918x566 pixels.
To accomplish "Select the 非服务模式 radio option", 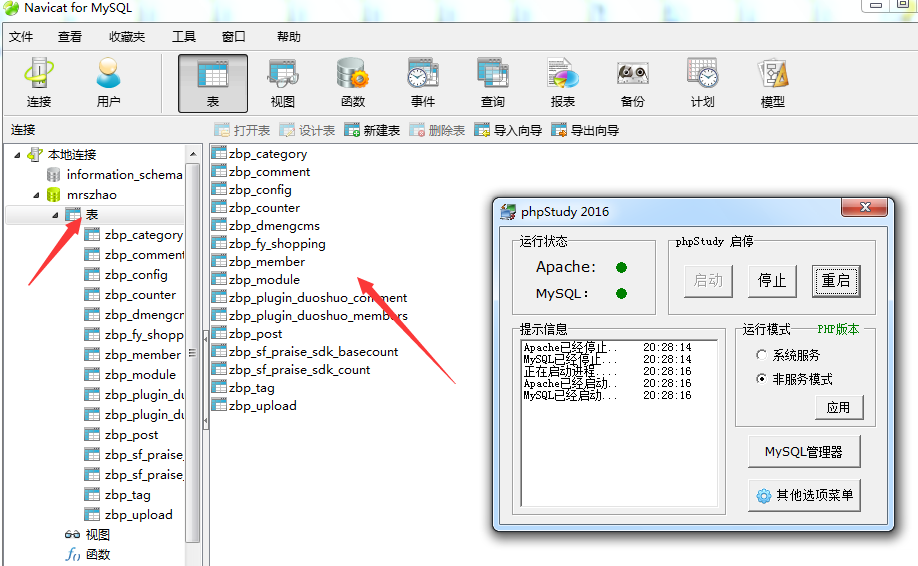I will (762, 379).
